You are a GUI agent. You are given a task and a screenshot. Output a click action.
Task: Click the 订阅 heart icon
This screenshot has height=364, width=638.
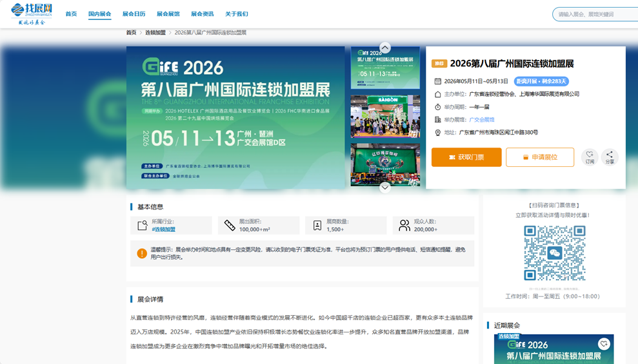pyautogui.click(x=590, y=157)
